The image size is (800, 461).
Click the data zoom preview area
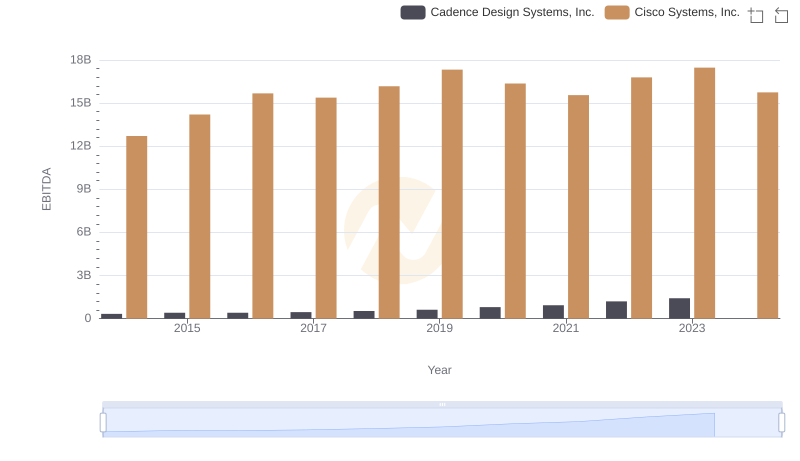[x=442, y=423]
